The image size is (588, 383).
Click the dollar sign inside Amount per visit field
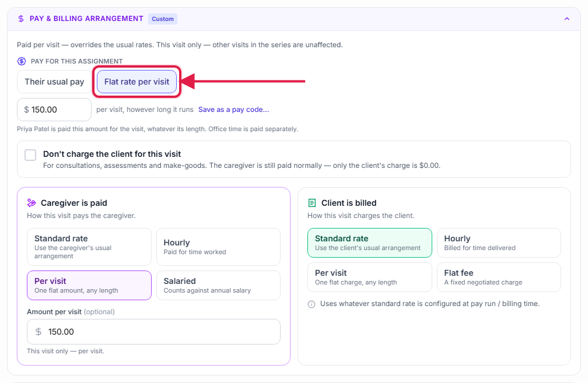coord(38,332)
